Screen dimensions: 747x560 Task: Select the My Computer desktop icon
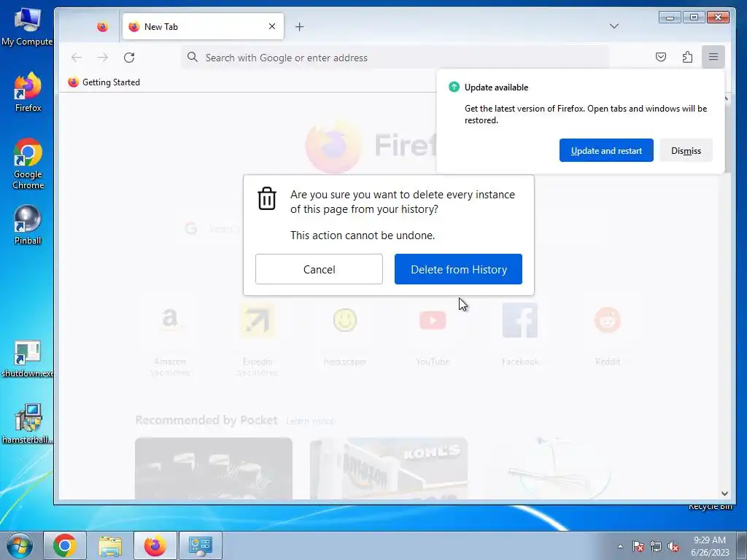click(x=27, y=26)
